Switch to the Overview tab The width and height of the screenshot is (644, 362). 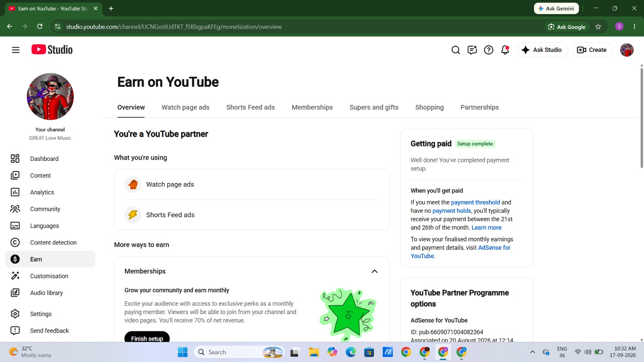[131, 107]
